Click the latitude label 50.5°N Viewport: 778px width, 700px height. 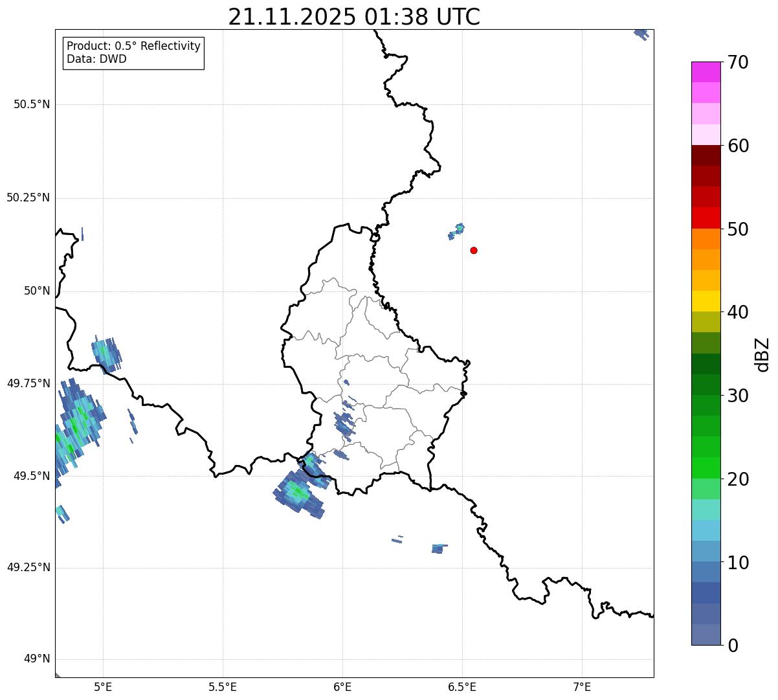(32, 105)
